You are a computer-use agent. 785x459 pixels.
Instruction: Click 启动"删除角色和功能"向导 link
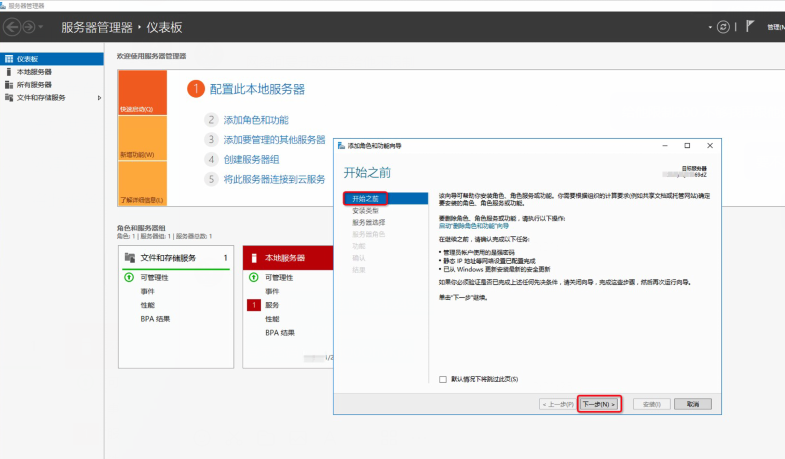pos(481,227)
